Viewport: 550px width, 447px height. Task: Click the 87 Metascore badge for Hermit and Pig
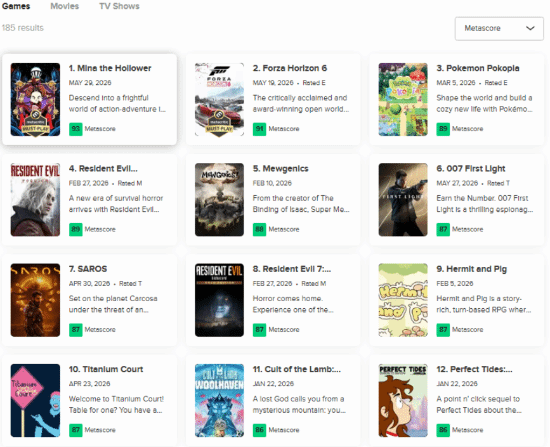point(443,330)
